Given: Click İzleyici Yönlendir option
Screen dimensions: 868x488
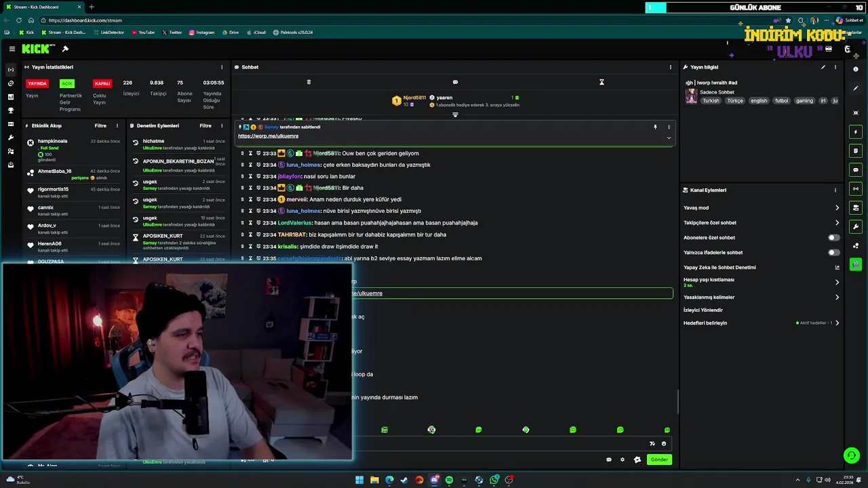Looking at the screenshot, I should pos(703,310).
